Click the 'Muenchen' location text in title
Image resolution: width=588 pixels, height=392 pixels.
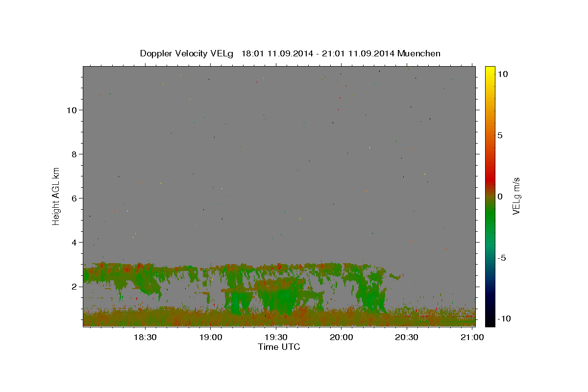(x=419, y=53)
